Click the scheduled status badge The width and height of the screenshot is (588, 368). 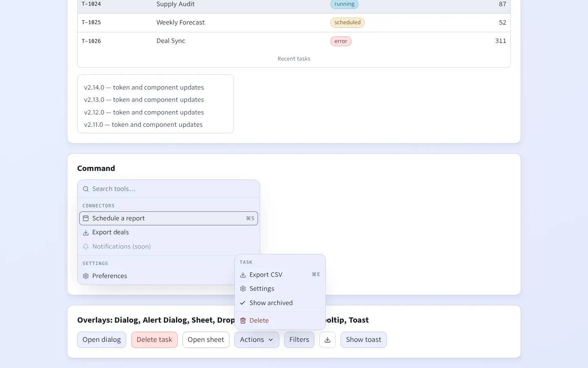pos(347,22)
